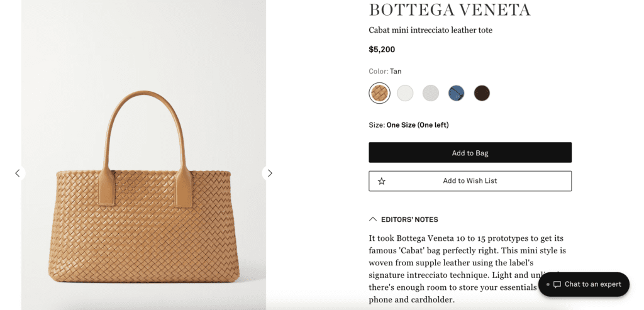The image size is (644, 310).
Task: Open Chat to an expert
Action: (x=592, y=284)
